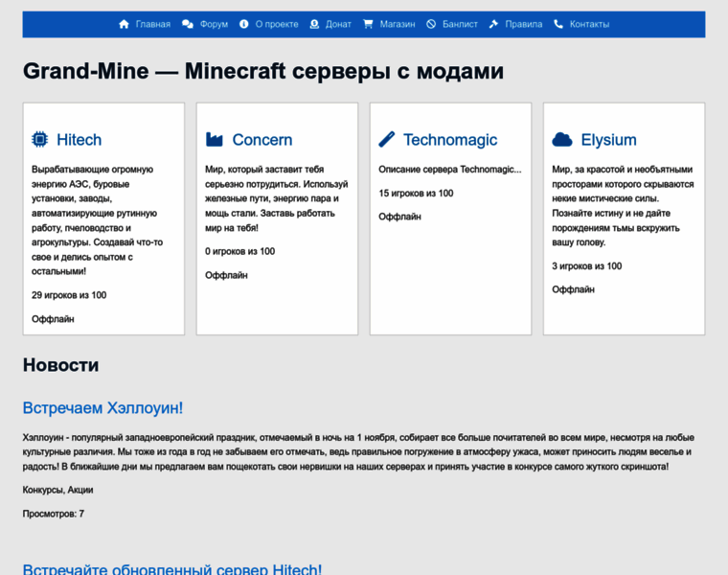Click the rules gavel icon

click(x=493, y=24)
